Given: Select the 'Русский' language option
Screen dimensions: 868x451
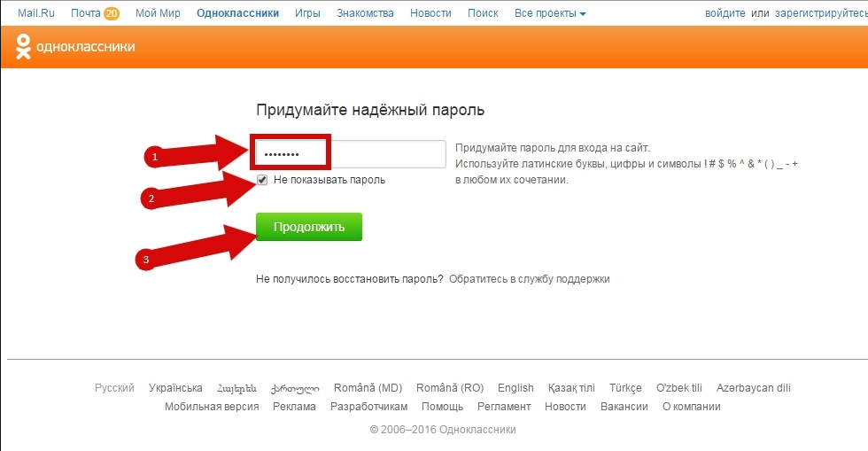Looking at the screenshot, I should coord(114,388).
